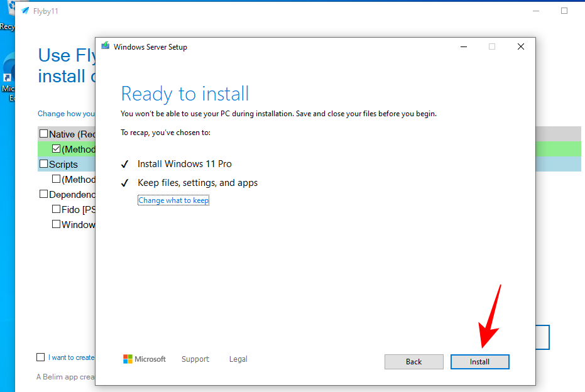
Task: Close the Windows Server Setup dialog
Action: (x=520, y=46)
